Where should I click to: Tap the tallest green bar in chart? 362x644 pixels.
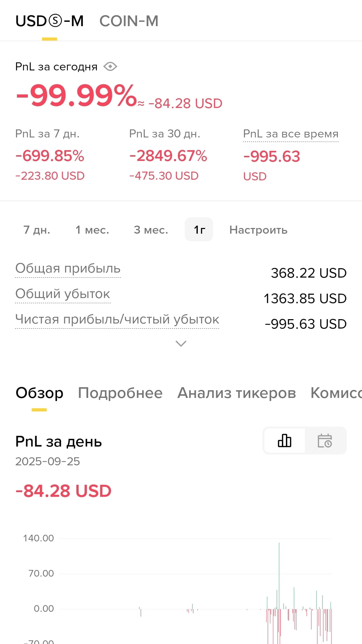[279, 575]
